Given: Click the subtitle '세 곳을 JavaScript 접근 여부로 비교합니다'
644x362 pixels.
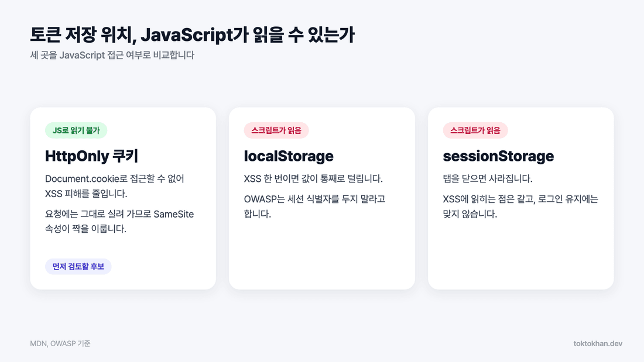Looking at the screenshot, I should click(x=112, y=55).
